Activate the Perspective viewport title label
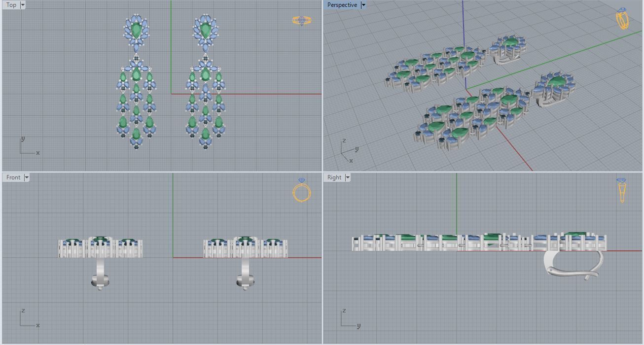 pyautogui.click(x=342, y=5)
